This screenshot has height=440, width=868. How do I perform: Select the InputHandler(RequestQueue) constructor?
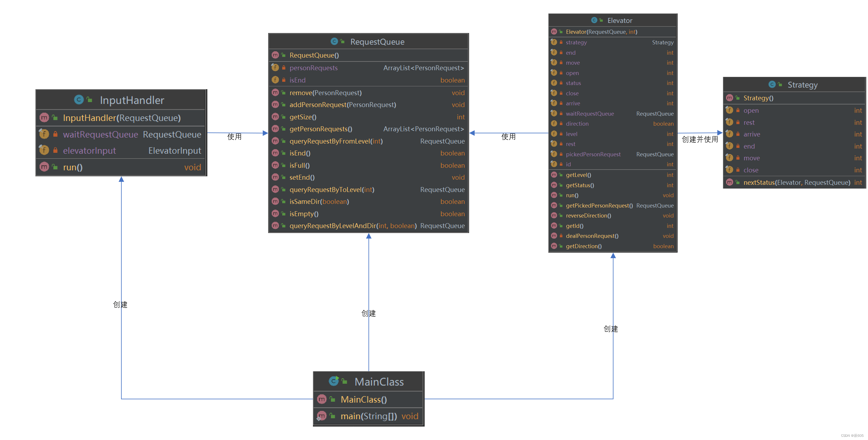click(122, 118)
